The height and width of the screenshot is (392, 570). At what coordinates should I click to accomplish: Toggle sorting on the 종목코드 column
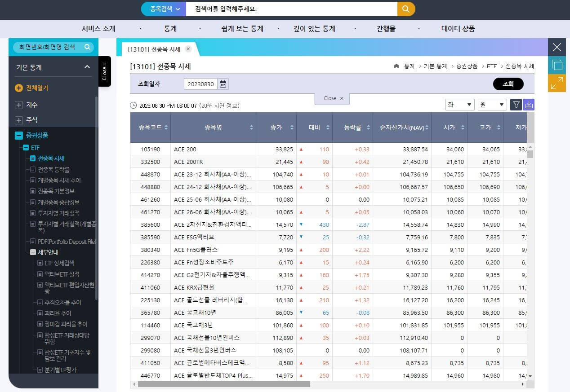coord(166,128)
